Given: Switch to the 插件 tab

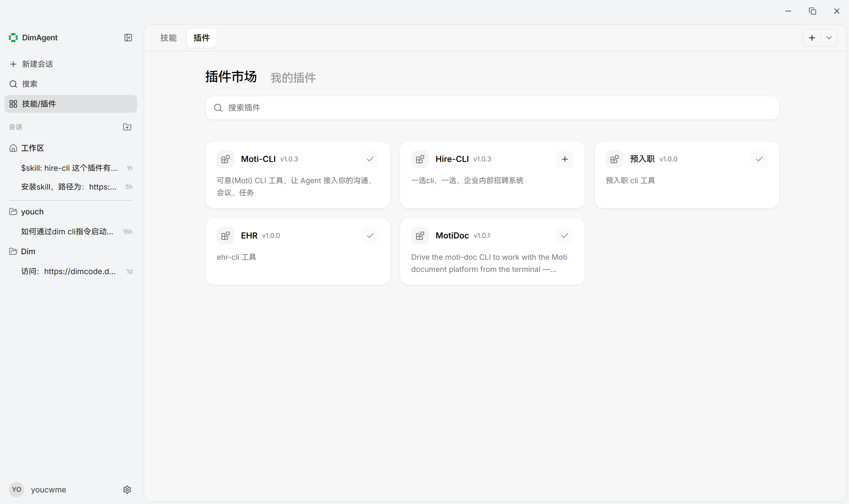Looking at the screenshot, I should coord(202,38).
